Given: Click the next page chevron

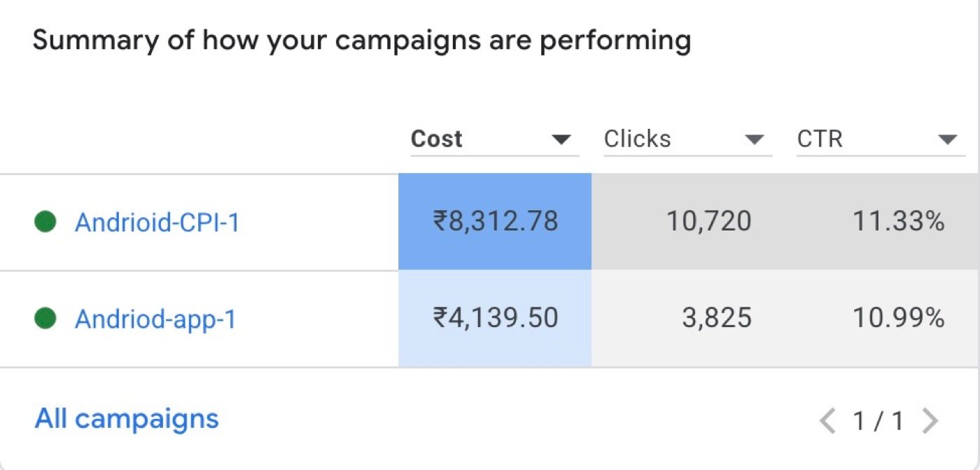Looking at the screenshot, I should pos(930,421).
